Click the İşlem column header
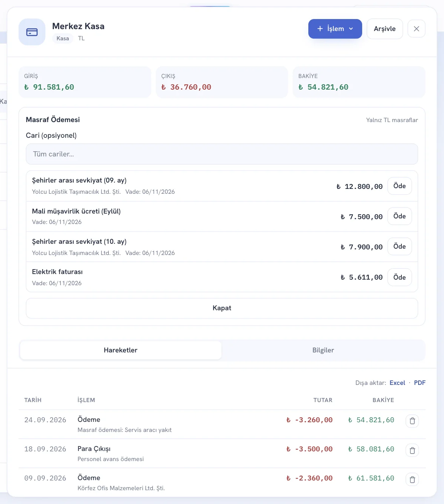Screen dimensions: 444x504 (86, 400)
